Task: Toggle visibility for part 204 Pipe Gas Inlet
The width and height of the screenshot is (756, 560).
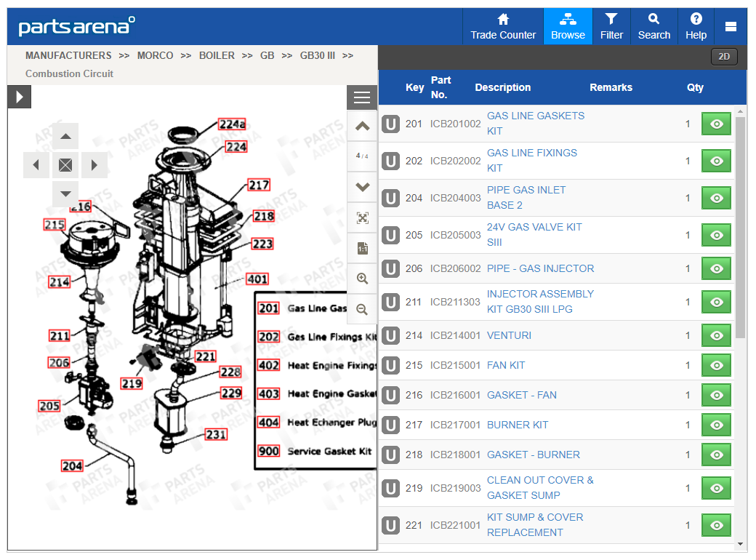Action: coord(716,199)
